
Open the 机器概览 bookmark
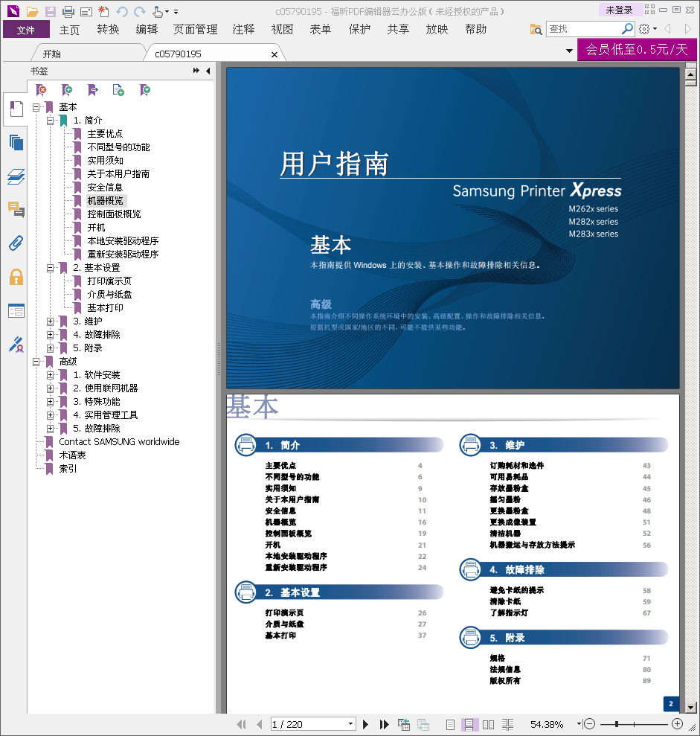click(105, 201)
